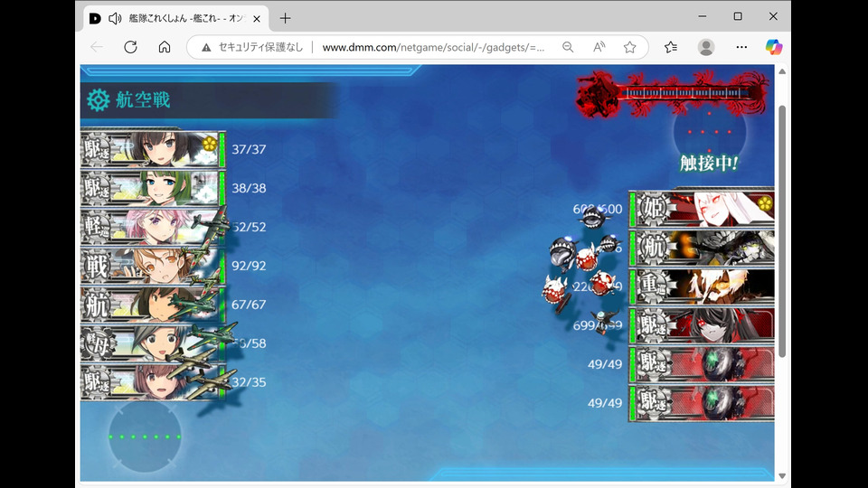
Task: Select the green-haired destroyer card 38/38
Action: click(x=153, y=188)
